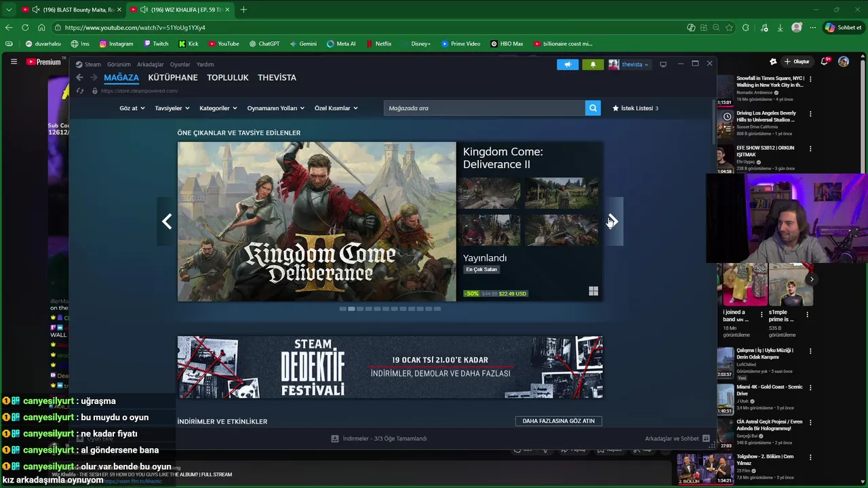Open the Arkadaşlar menu
Image resolution: width=868 pixels, height=488 pixels.
[151, 64]
